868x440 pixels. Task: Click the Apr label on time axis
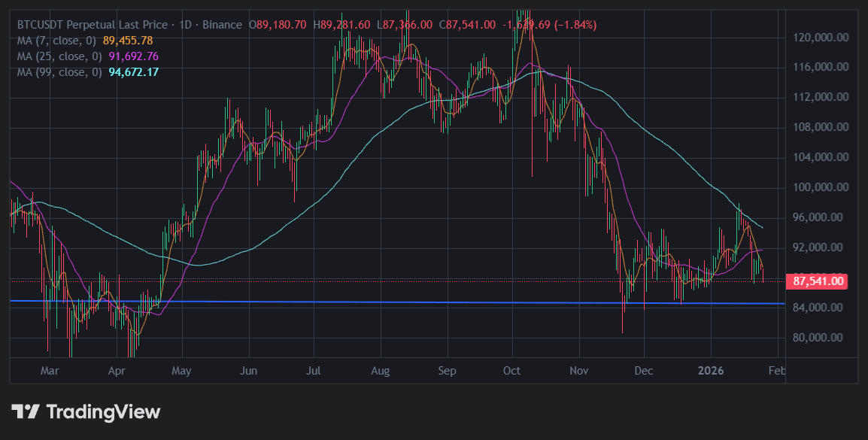(x=117, y=370)
